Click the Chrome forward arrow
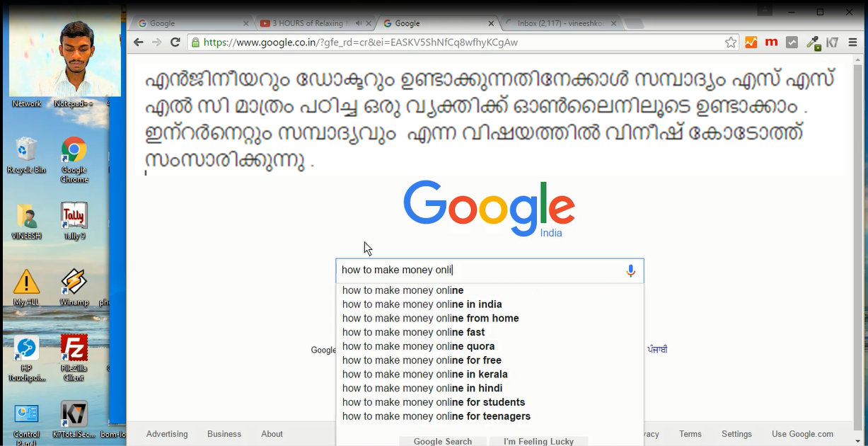868x446 pixels. 157,42
